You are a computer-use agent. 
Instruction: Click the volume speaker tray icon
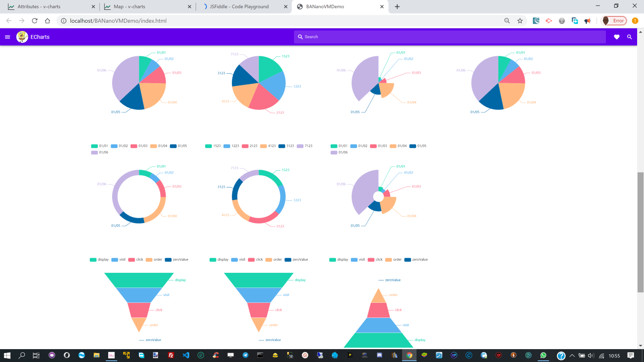591,356
